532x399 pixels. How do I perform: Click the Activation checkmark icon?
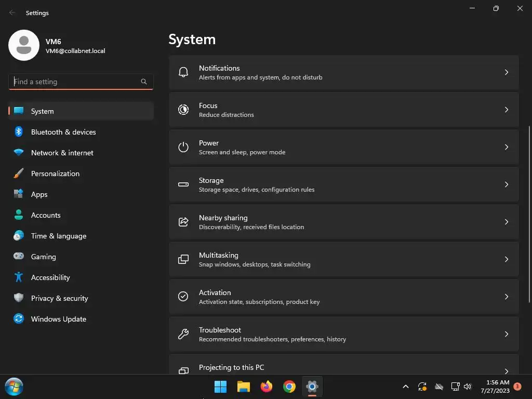(183, 296)
